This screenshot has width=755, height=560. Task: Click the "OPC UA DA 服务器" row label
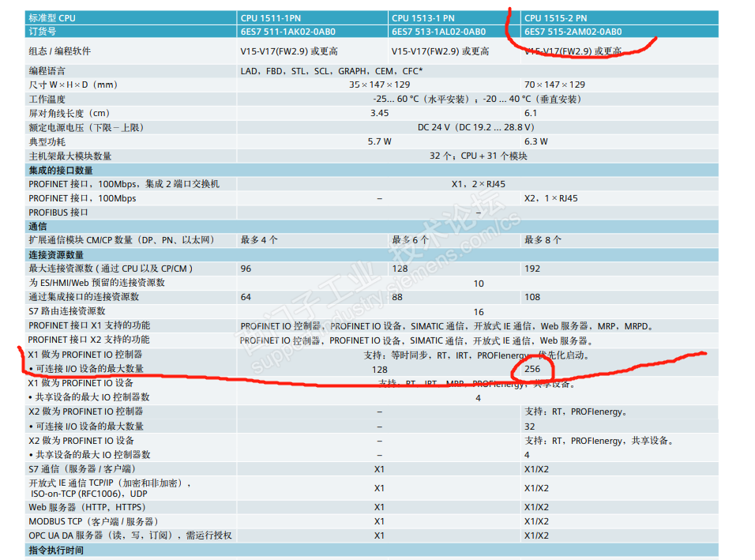[130, 536]
